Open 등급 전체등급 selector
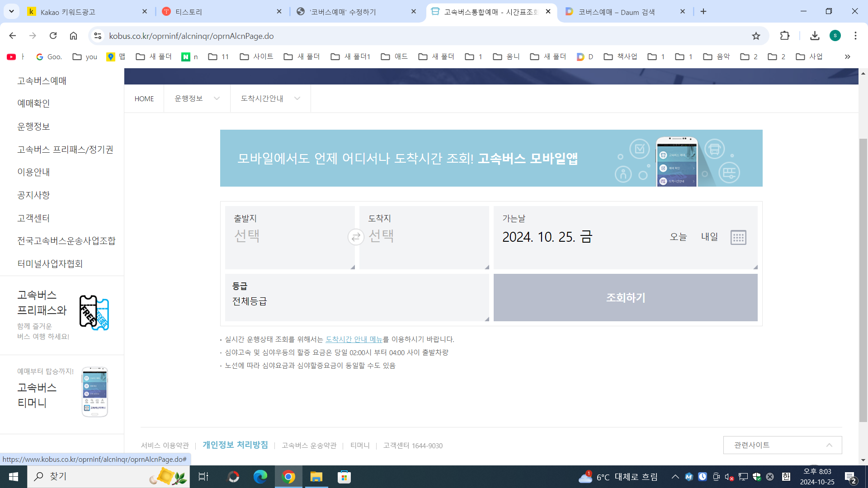Screen dimensions: 868x488 [x=357, y=297]
